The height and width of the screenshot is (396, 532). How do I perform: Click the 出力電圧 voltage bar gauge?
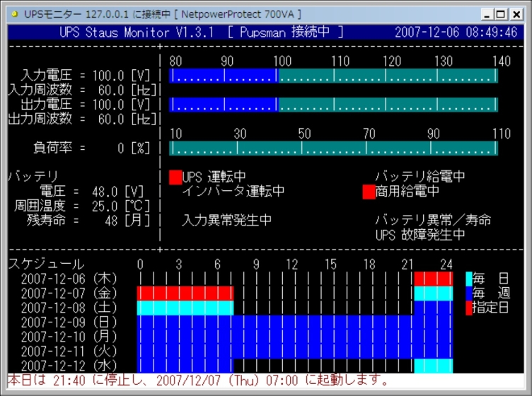coord(333,105)
